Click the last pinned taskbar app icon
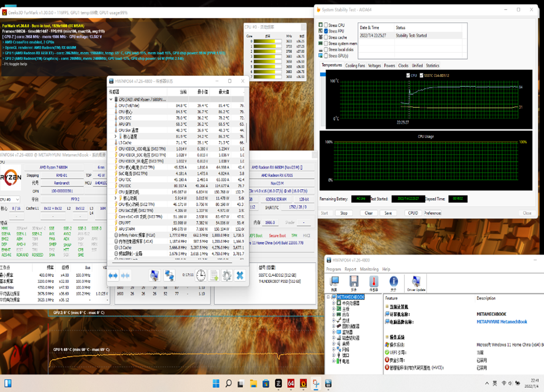This screenshot has height=392, width=544. pyautogui.click(x=328, y=383)
